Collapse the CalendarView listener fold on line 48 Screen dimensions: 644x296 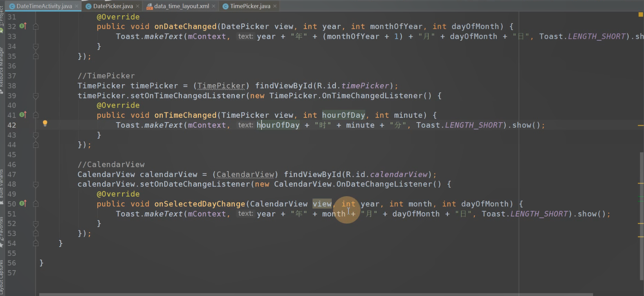tap(36, 184)
